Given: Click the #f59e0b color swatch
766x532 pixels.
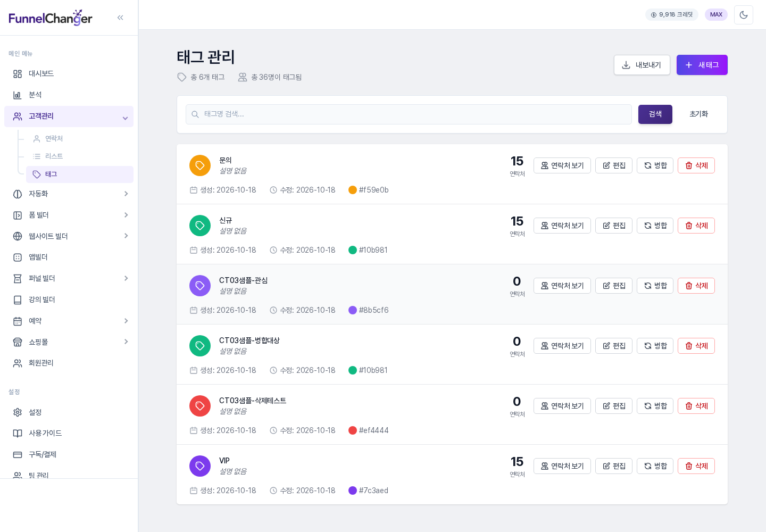Looking at the screenshot, I should click(x=353, y=190).
